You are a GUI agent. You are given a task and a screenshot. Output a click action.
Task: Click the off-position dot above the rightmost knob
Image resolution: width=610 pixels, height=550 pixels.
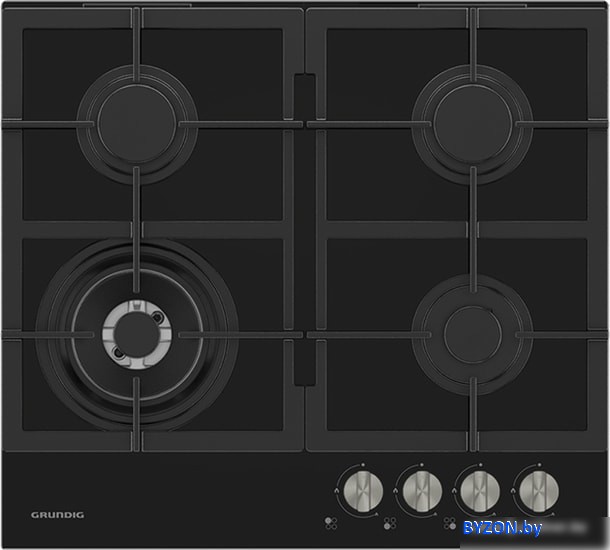click(x=540, y=465)
